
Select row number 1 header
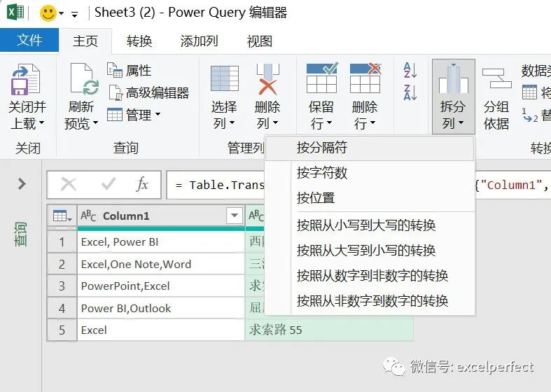[62, 242]
